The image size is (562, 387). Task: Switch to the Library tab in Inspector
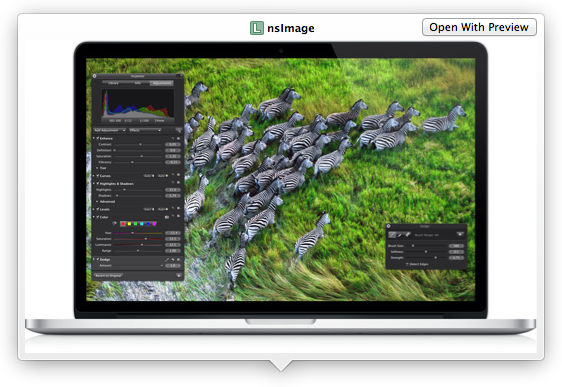coord(114,83)
